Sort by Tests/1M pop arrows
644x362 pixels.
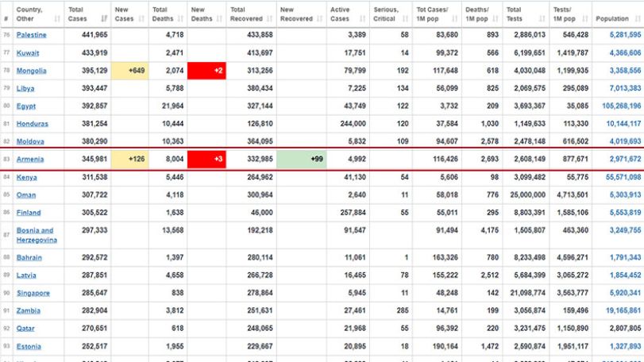pyautogui.click(x=585, y=19)
